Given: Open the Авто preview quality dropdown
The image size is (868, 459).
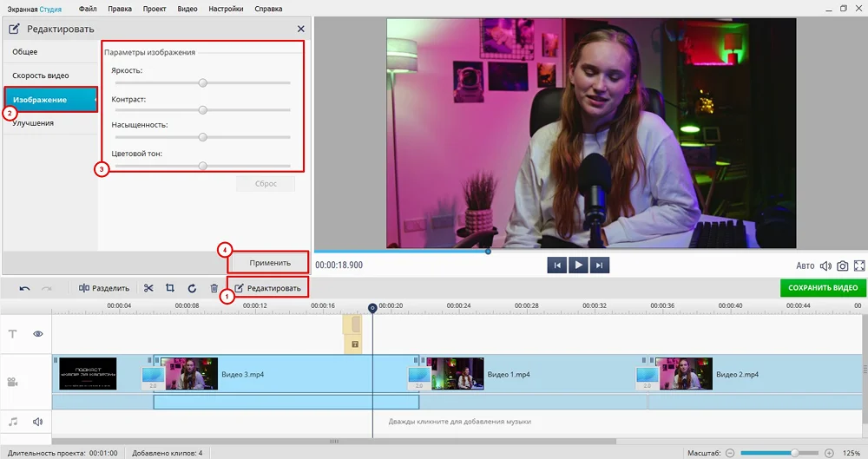Looking at the screenshot, I should (x=806, y=266).
